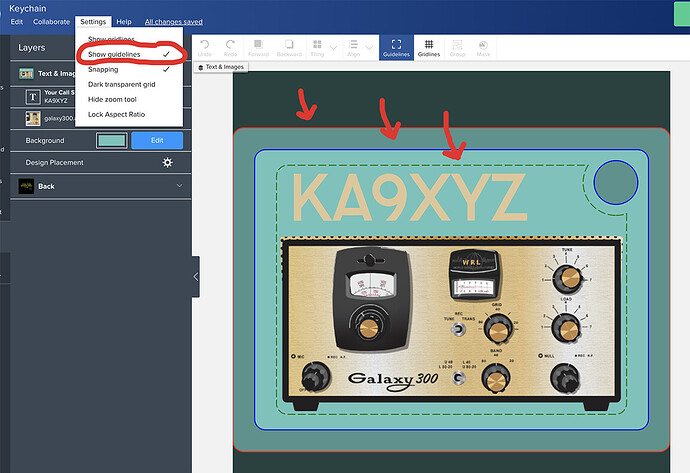Click the Undo toolbar icon
This screenshot has height=473, width=690.
(205, 48)
